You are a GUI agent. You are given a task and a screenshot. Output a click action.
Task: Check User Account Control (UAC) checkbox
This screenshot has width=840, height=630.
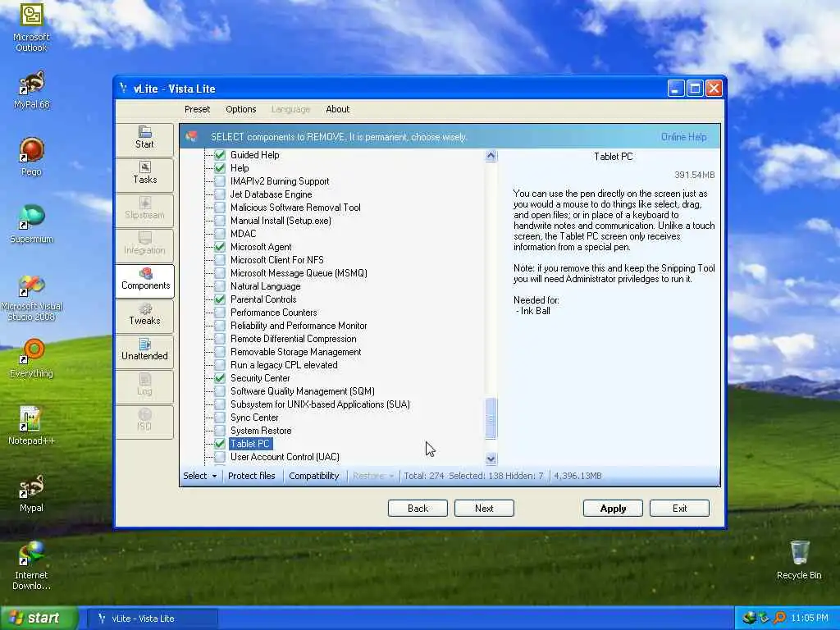tap(220, 457)
